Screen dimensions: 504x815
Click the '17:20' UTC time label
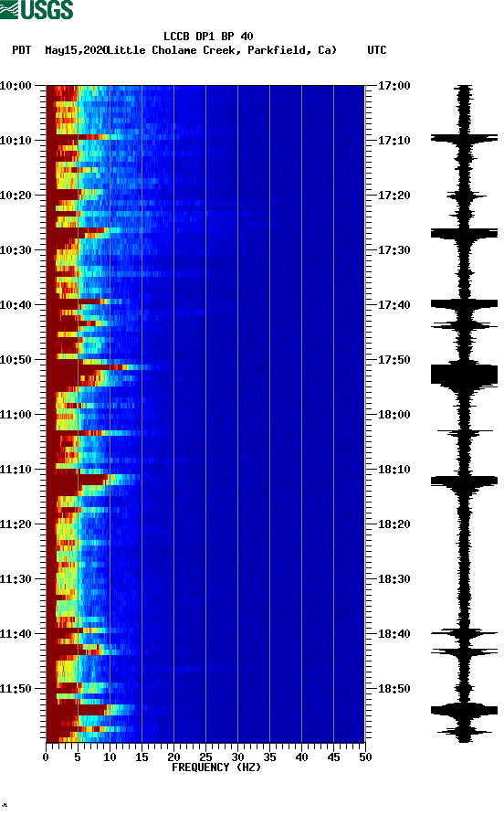coord(394,196)
